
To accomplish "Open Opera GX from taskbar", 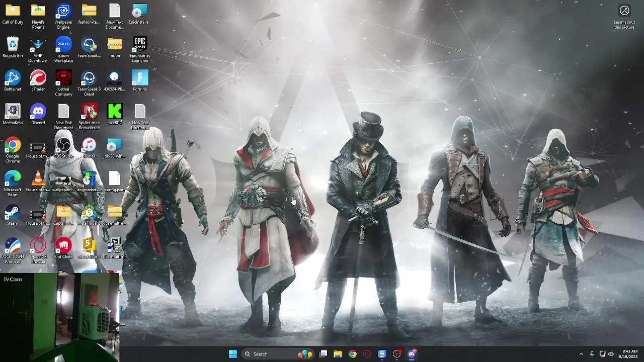I will [367, 354].
